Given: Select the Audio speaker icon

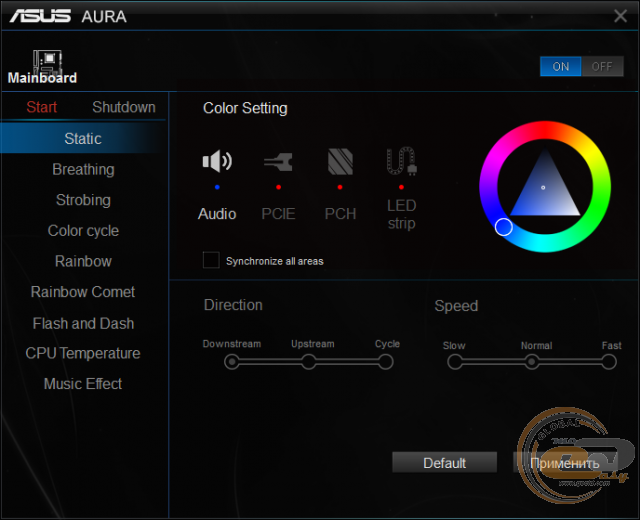Looking at the screenshot, I should tap(217, 161).
